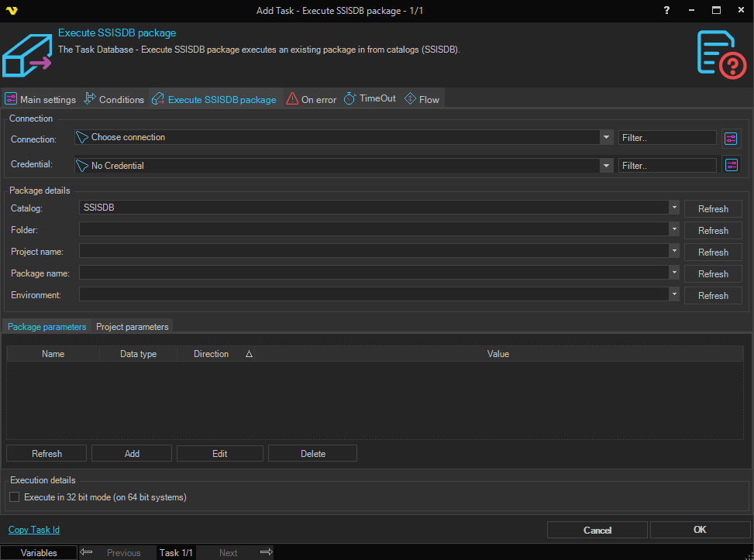
Task: Click the previous task arrow icon
Action: (87, 552)
